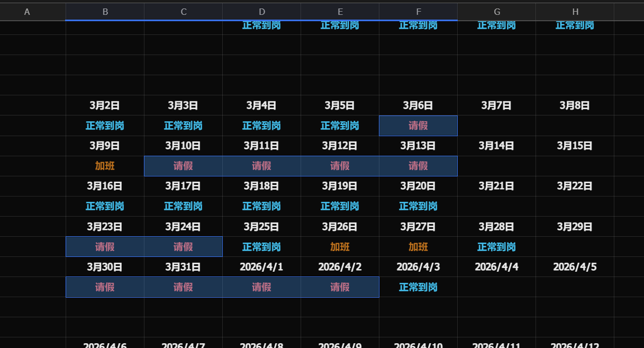Click the 3月24日 date cell
Viewport: 644px width, 348px height.
pos(184,227)
